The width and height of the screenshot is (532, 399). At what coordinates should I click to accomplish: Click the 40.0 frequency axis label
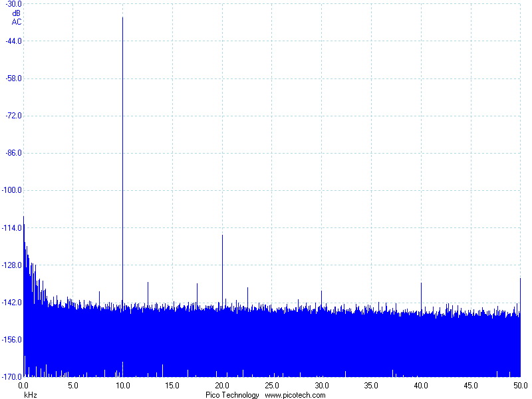coord(421,386)
